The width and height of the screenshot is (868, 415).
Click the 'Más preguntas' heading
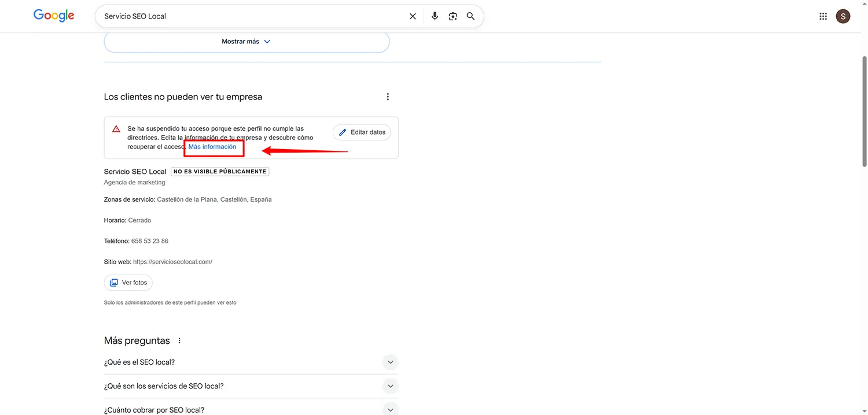pyautogui.click(x=137, y=340)
